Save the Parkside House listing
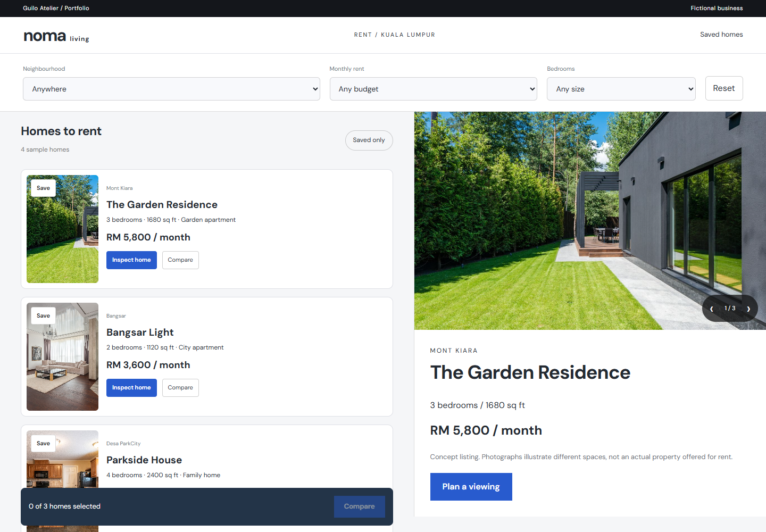 click(44, 444)
